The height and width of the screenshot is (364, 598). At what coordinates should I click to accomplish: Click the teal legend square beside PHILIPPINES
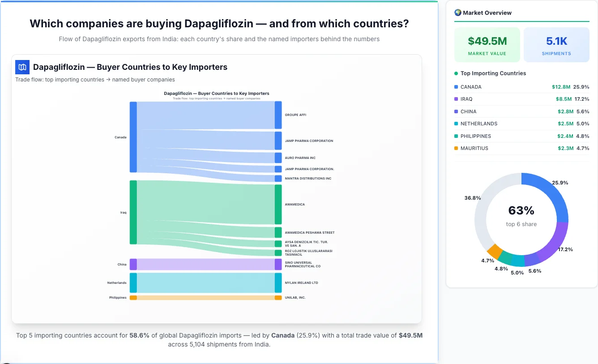pyautogui.click(x=456, y=136)
